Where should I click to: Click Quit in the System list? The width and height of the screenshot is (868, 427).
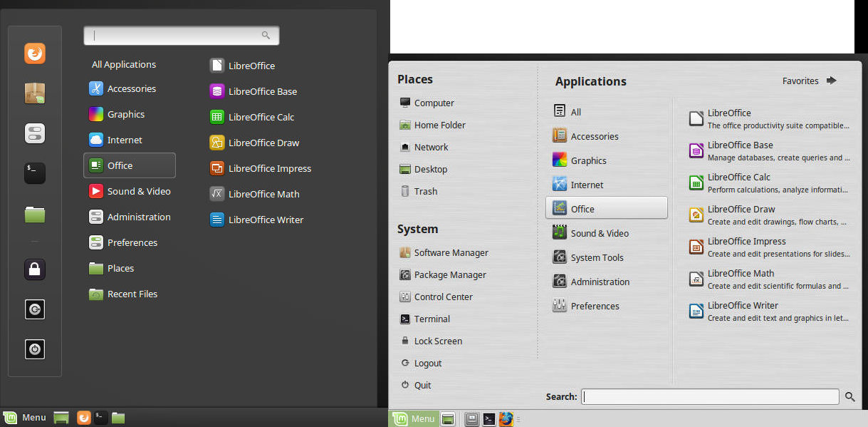[422, 385]
